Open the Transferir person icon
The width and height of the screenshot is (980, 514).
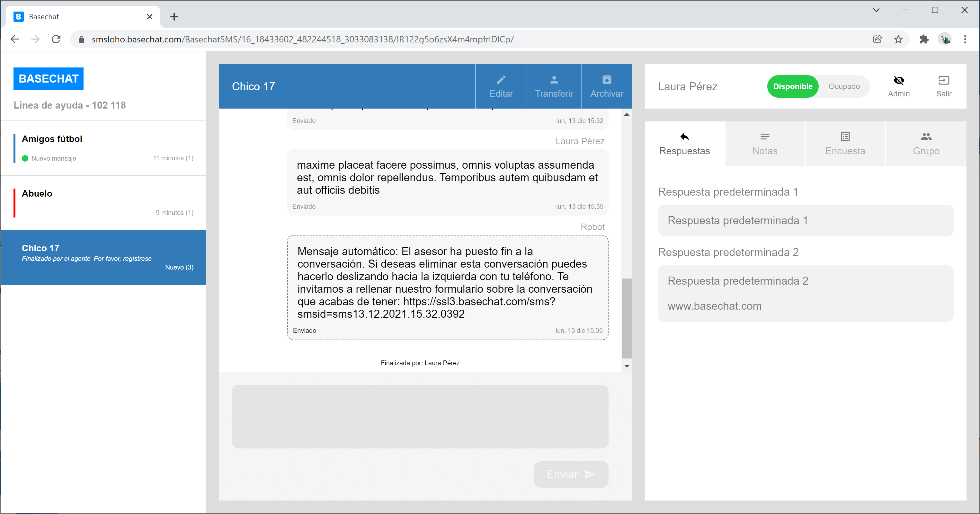tap(554, 80)
